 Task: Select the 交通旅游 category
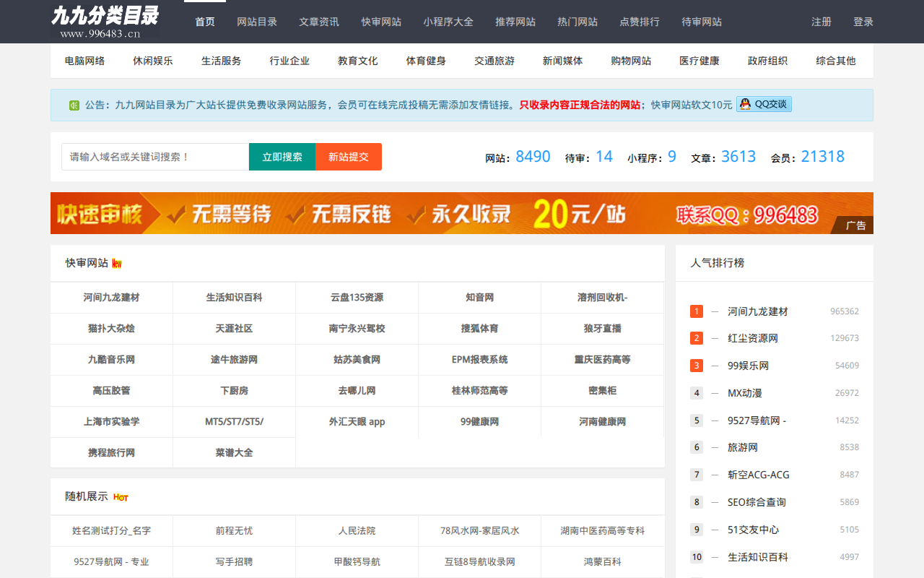tap(494, 61)
